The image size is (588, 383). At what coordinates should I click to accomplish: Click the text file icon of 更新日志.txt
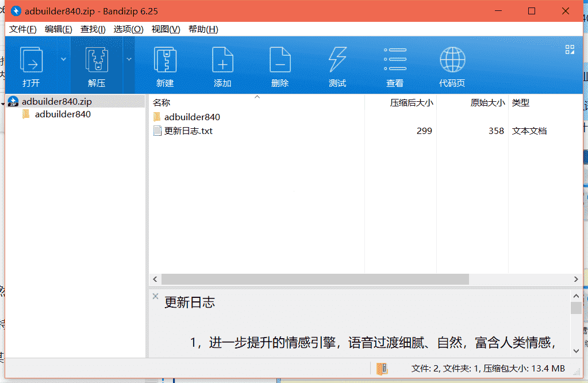click(157, 131)
